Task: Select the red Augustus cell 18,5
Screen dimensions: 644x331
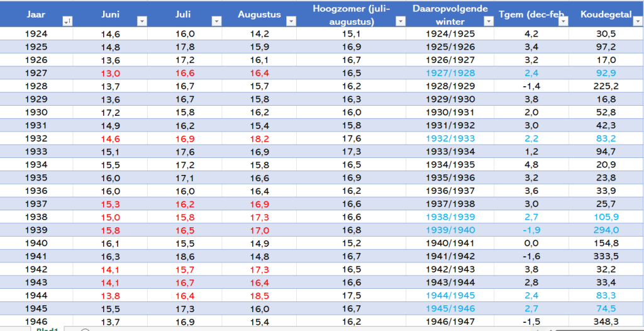Action: tap(260, 295)
